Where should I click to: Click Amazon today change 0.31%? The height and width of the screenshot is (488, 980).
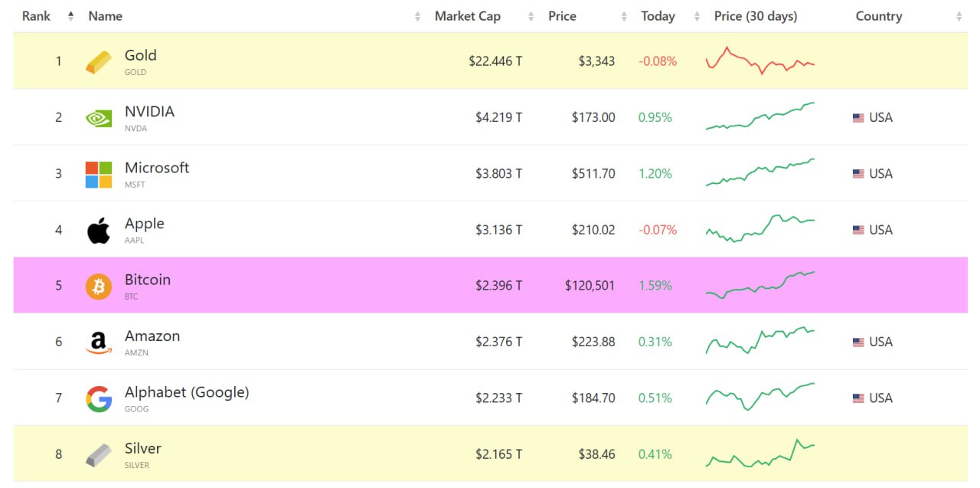[655, 342]
